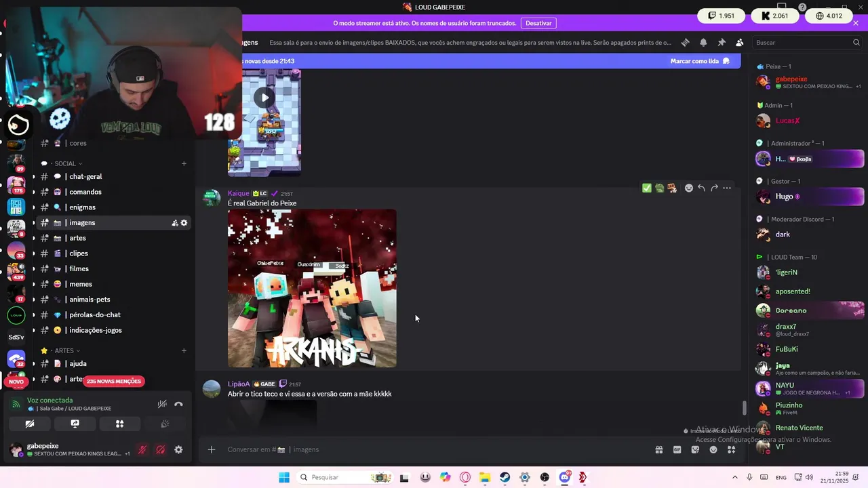Show hidden system tray icons chevron
This screenshot has width=868, height=488.
coord(734,477)
